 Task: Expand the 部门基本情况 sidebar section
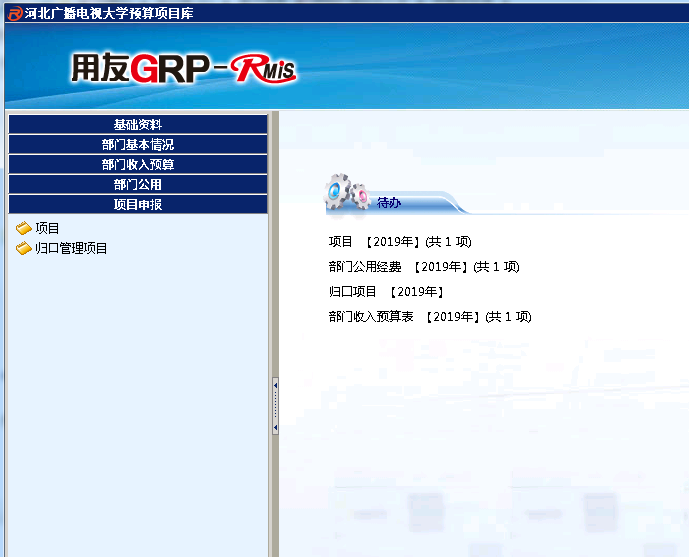(138, 145)
